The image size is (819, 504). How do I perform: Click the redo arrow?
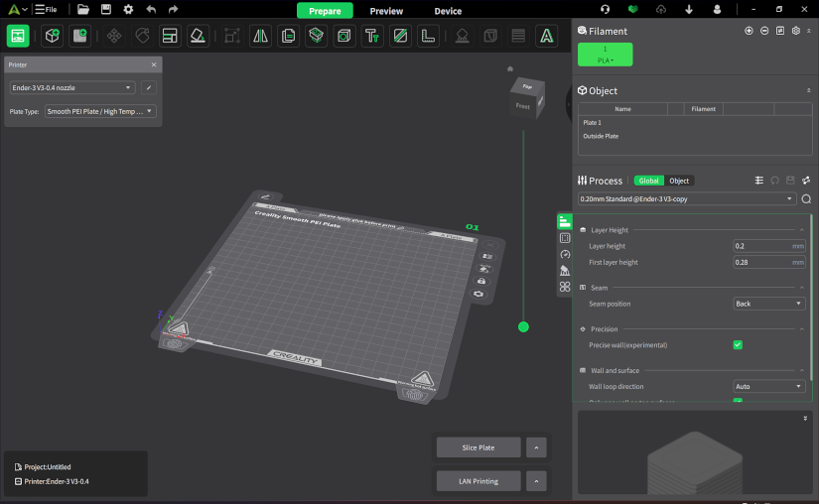[173, 9]
